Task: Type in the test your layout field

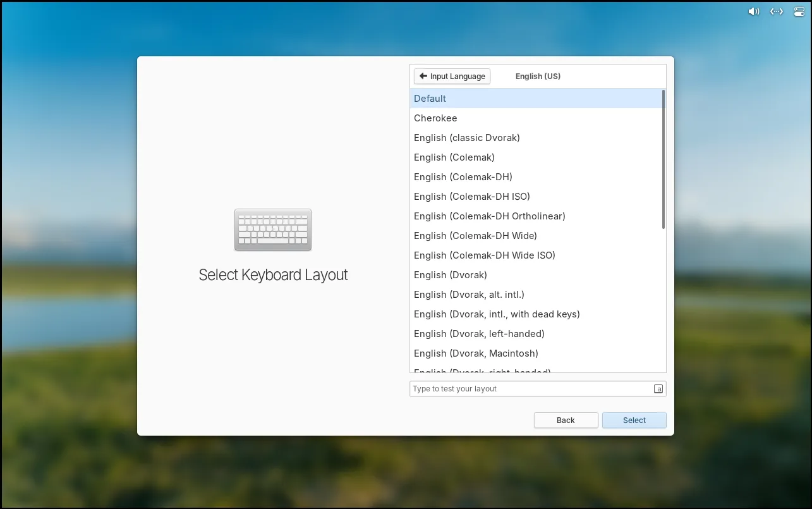Action: [x=531, y=389]
